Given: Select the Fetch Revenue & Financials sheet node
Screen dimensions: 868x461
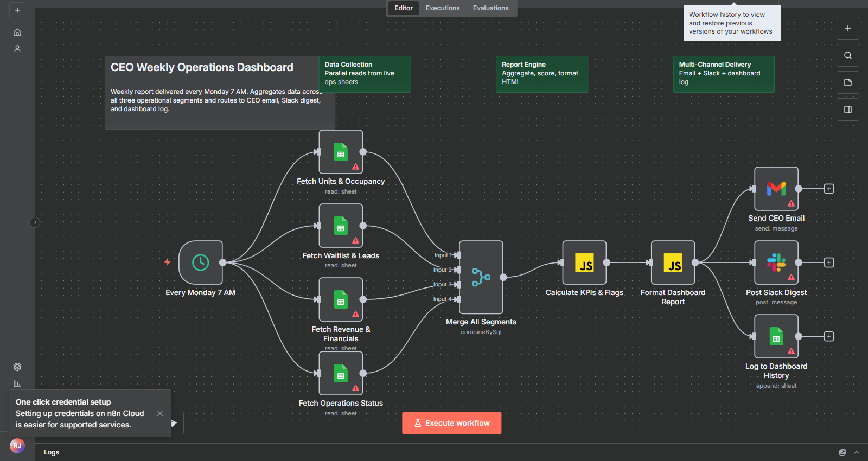Looking at the screenshot, I should click(341, 299).
